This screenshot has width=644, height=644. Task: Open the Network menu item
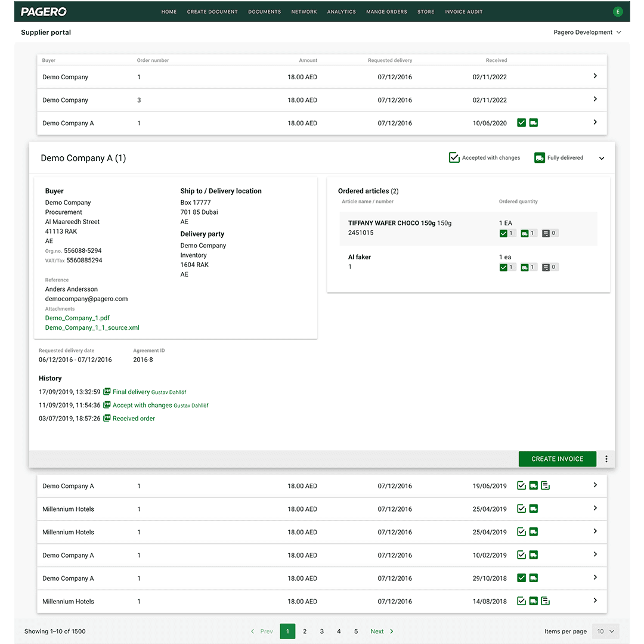pos(304,12)
